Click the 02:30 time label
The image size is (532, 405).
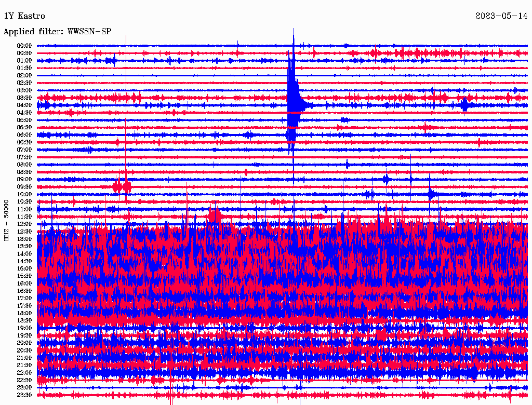click(x=24, y=83)
